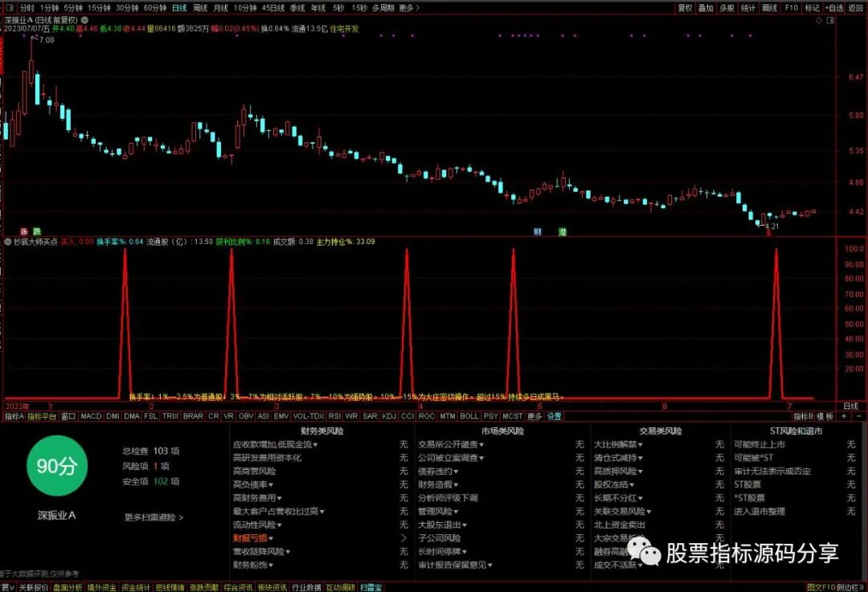Click the 返回 button
Screen dimensions: 868x592
coord(855,8)
